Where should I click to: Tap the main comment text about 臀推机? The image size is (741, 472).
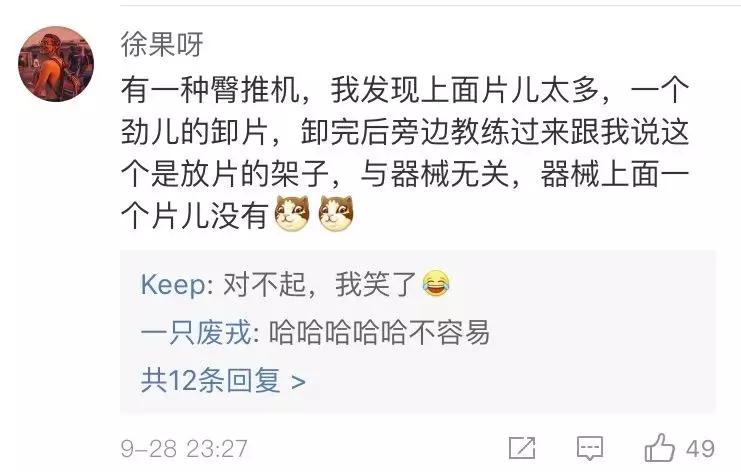click(x=405, y=152)
